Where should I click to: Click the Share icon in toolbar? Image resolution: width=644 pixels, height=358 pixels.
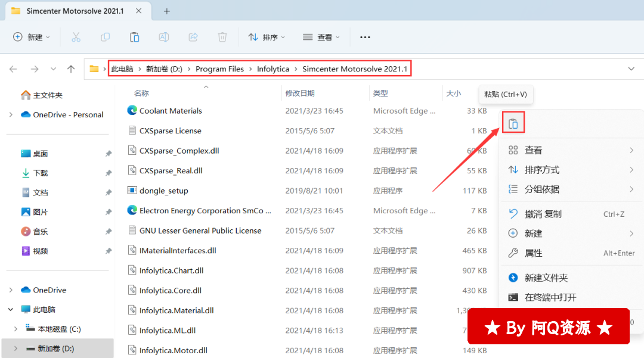pos(193,37)
